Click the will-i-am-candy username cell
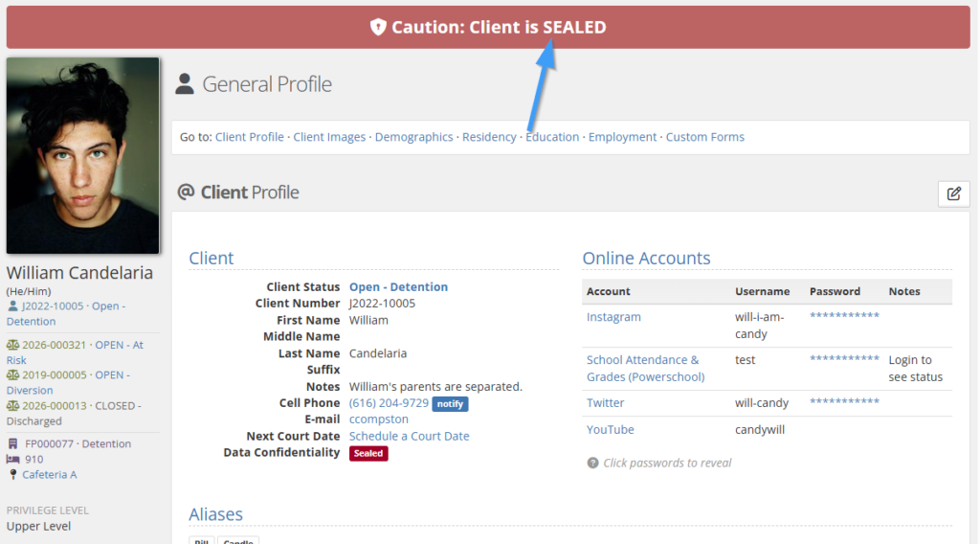The image size is (980, 544). [759, 325]
